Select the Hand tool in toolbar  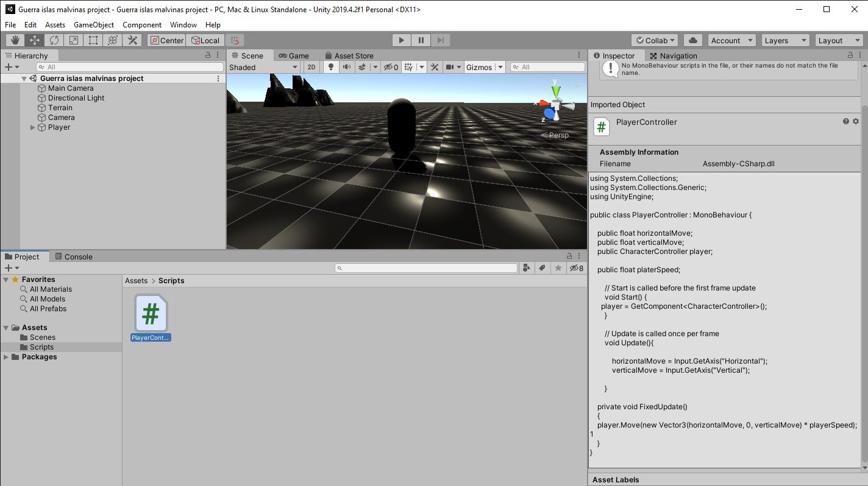(15, 40)
